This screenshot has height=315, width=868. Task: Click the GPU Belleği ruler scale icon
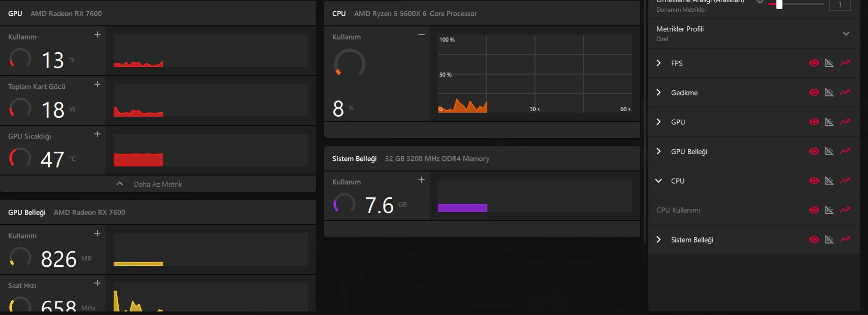pos(829,151)
